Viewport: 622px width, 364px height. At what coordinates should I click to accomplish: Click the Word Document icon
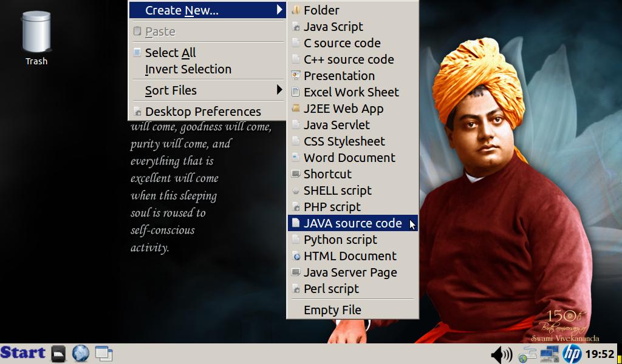coord(296,157)
